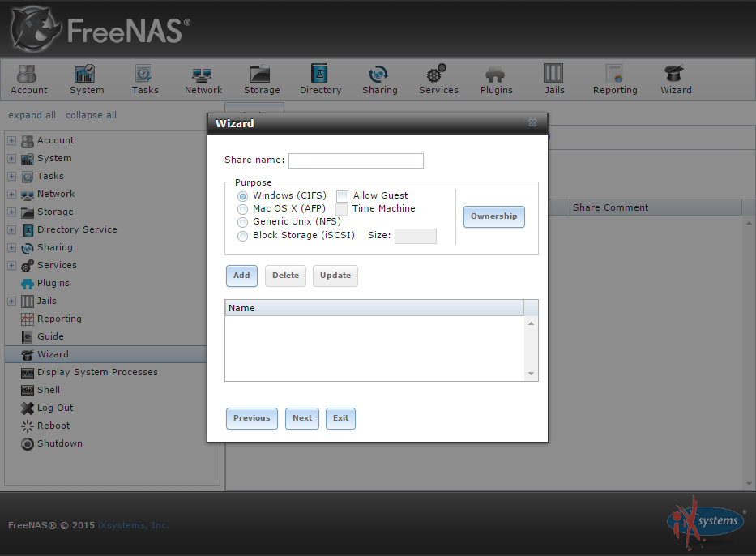
Task: Expand the Network tree node
Action: tap(11, 195)
